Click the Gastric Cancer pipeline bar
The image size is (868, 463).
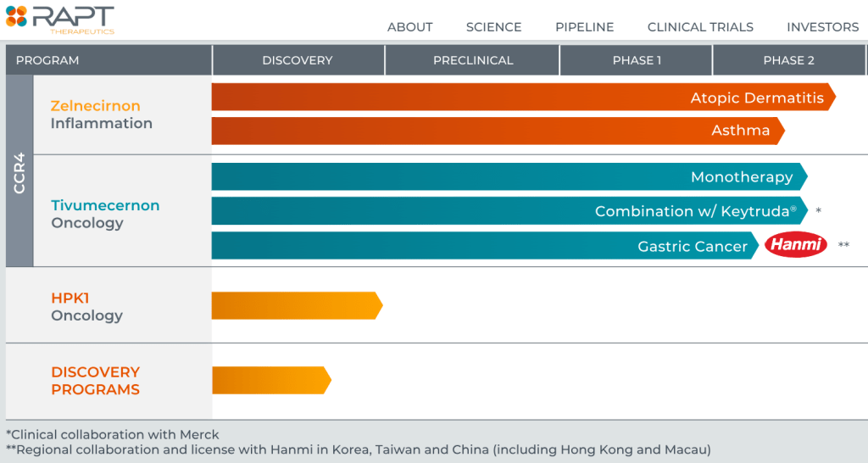[483, 246]
